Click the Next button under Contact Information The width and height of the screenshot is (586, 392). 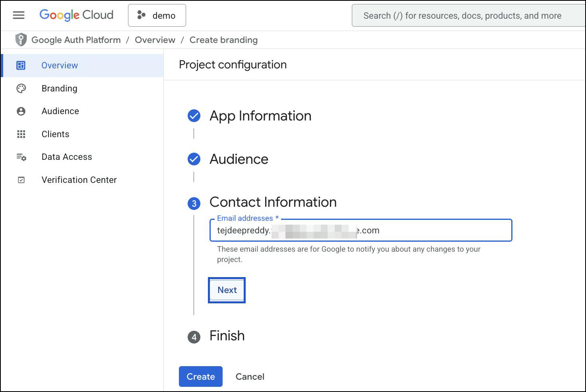pyautogui.click(x=227, y=290)
